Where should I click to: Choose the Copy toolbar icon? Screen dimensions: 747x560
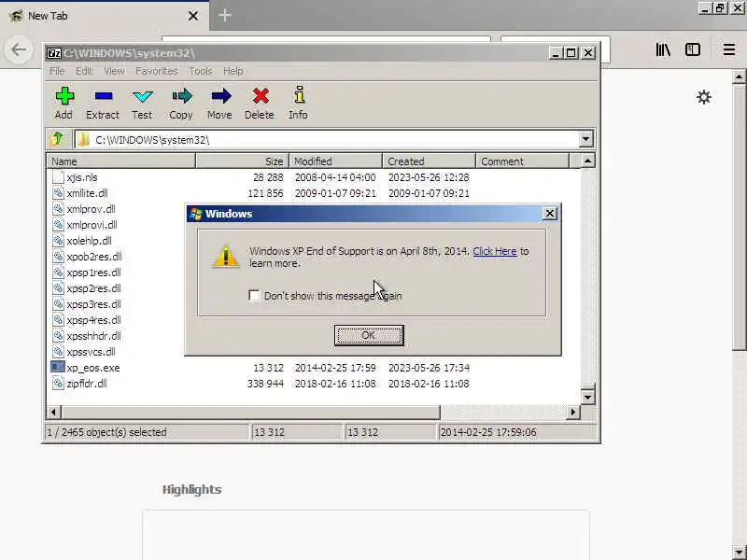[x=182, y=96]
